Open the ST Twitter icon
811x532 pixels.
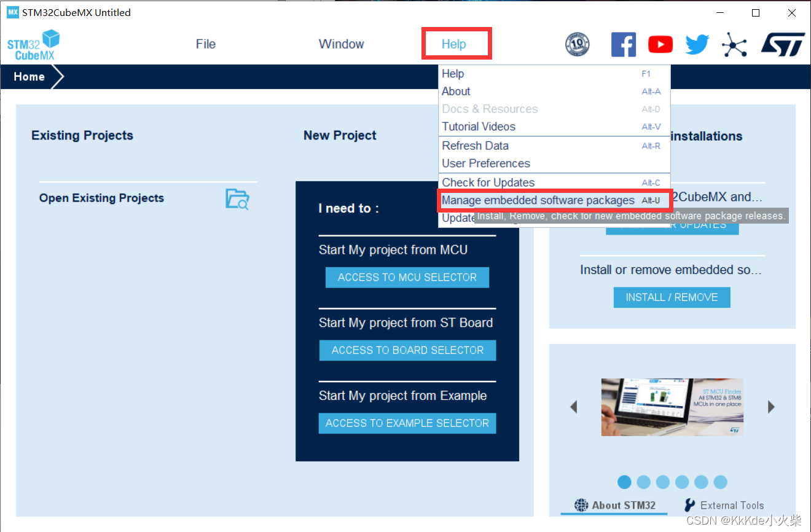point(697,44)
